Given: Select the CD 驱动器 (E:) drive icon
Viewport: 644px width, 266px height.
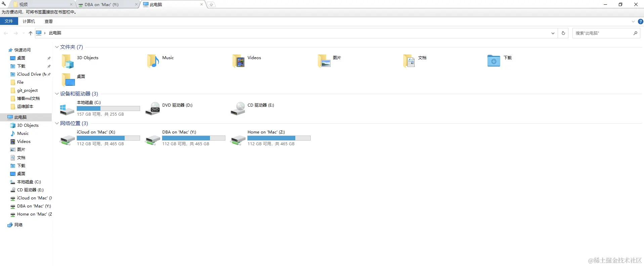Looking at the screenshot, I should pos(238,109).
